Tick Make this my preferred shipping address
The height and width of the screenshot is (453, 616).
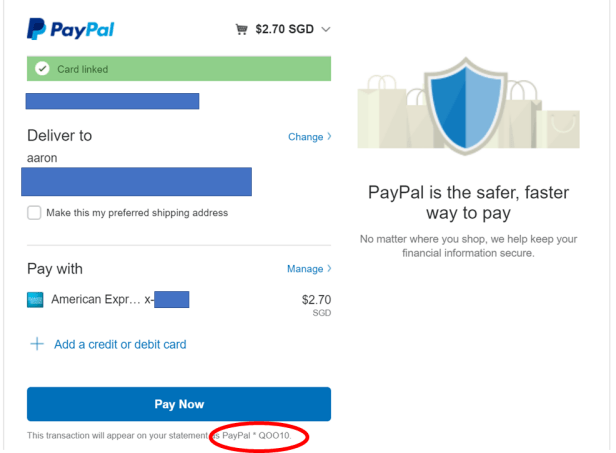point(34,213)
